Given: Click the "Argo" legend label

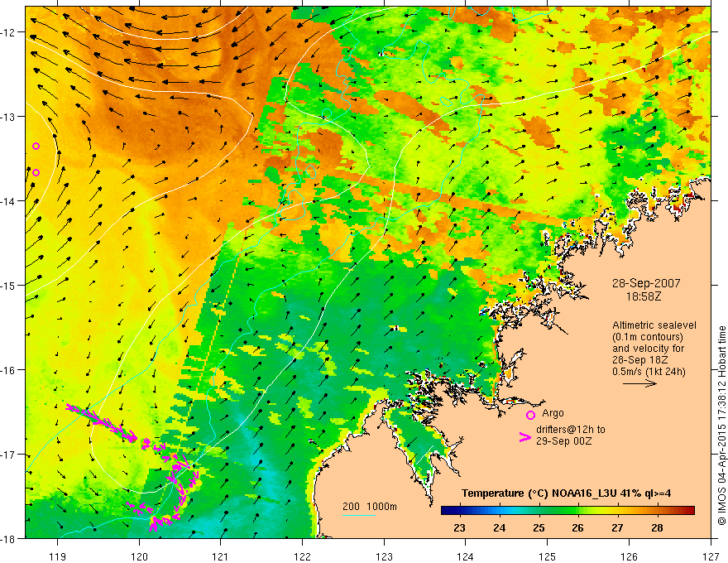Looking at the screenshot, I should (553, 413).
